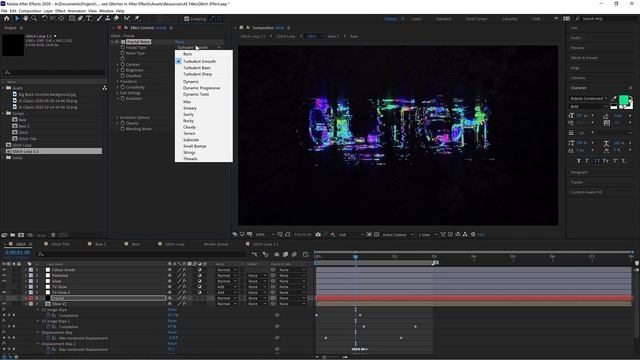Select the Home icon in toolbar
The image size is (640, 360).
pyautogui.click(x=7, y=18)
